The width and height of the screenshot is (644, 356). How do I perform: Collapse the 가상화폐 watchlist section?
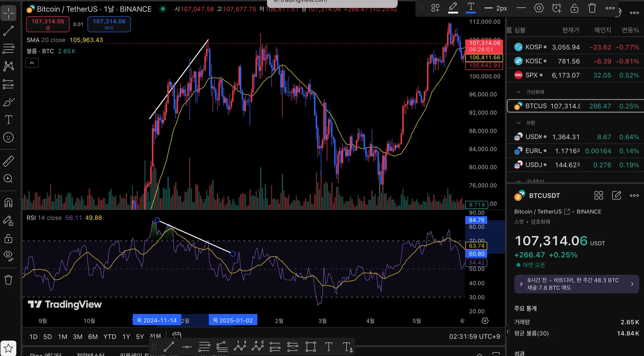pos(519,92)
